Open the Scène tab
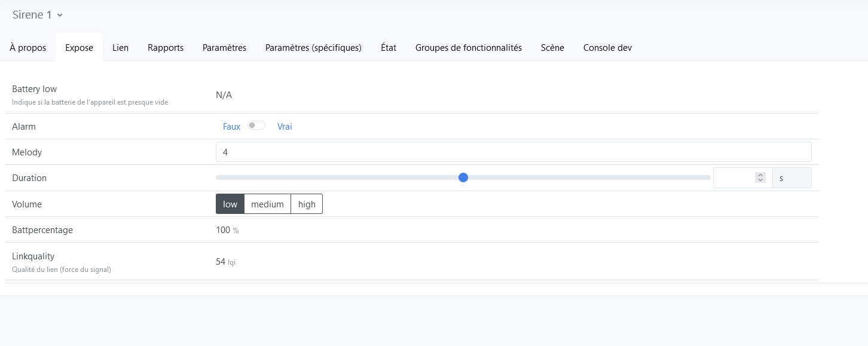The image size is (868, 346). 552,48
